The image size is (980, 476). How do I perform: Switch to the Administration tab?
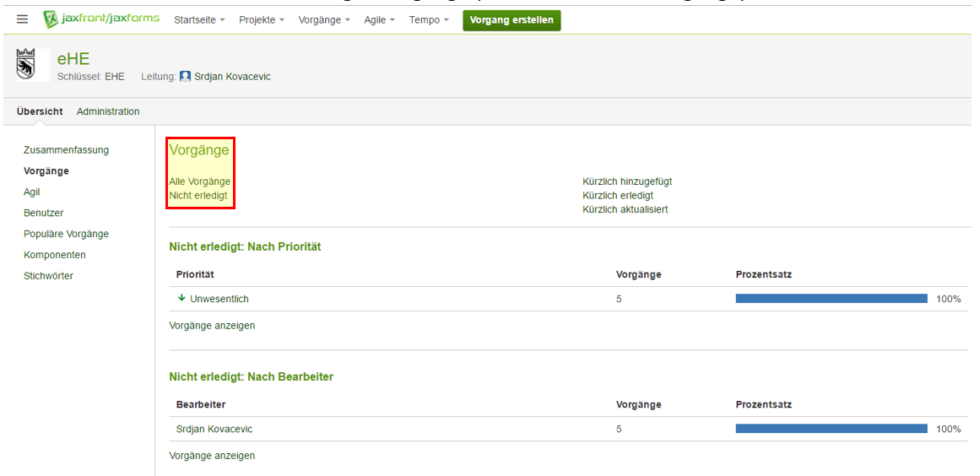coord(108,111)
